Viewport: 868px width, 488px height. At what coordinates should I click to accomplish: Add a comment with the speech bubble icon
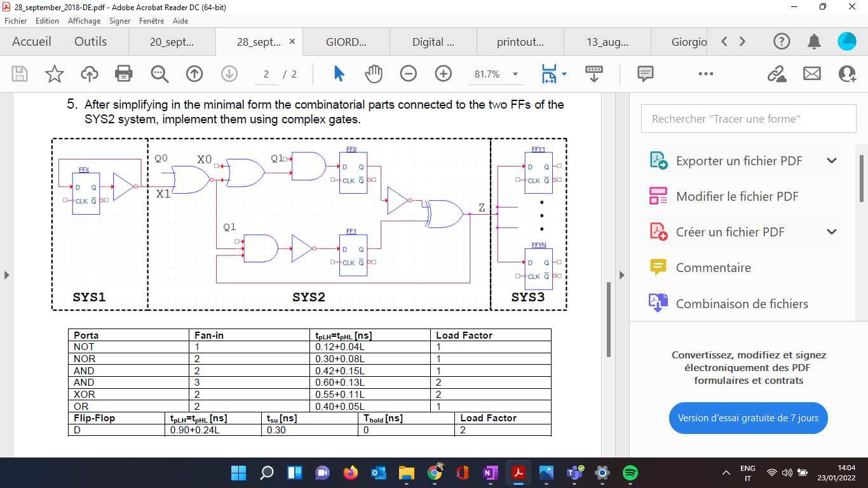(646, 74)
